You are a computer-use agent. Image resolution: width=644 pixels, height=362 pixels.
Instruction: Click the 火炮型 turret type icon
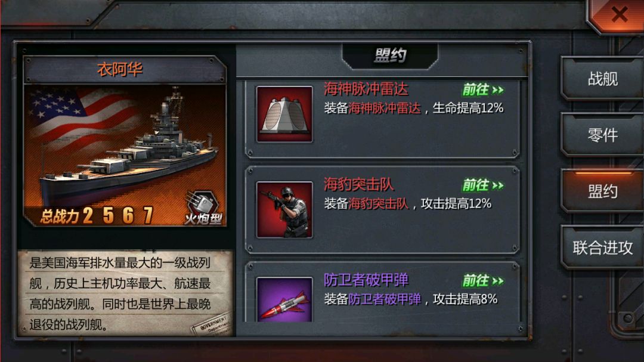tap(203, 208)
